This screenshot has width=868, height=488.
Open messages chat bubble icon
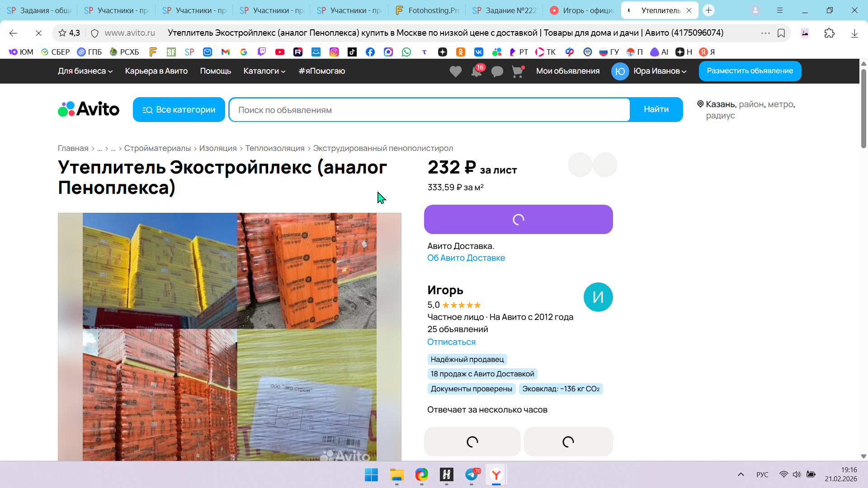pyautogui.click(x=497, y=71)
